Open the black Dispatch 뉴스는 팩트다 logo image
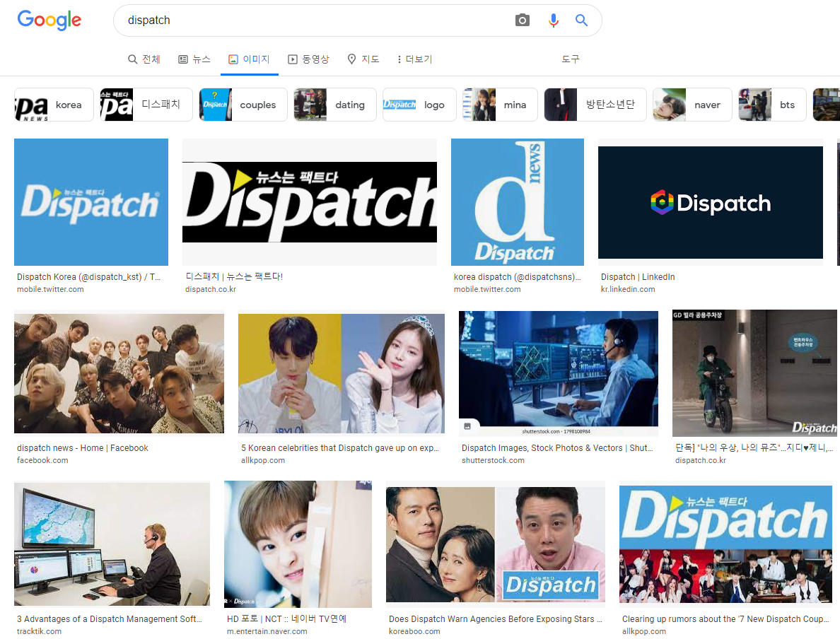Viewport: 840px width, 639px height. 310,202
